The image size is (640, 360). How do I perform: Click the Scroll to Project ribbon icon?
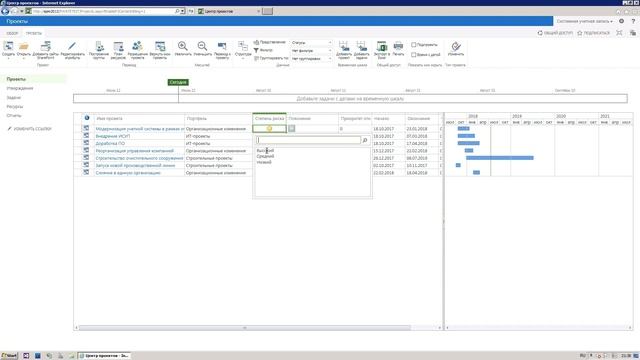pos(222,49)
